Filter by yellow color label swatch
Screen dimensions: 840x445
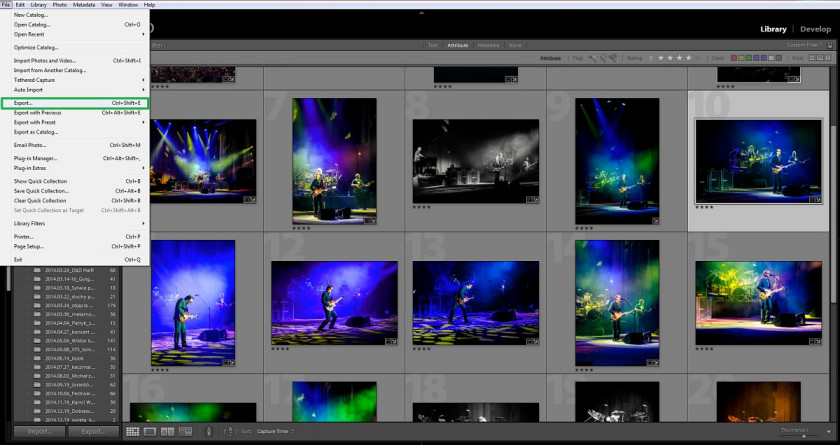coord(741,58)
